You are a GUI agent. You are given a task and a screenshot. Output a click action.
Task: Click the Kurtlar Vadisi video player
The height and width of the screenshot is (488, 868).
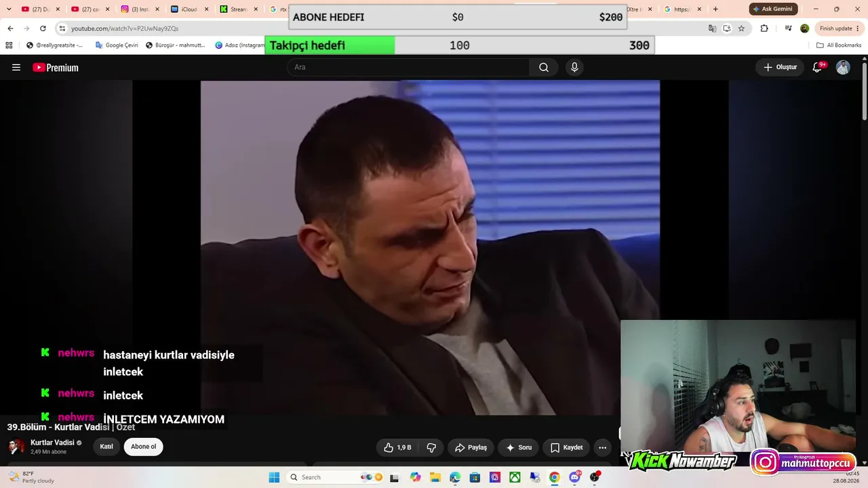pyautogui.click(x=430, y=248)
